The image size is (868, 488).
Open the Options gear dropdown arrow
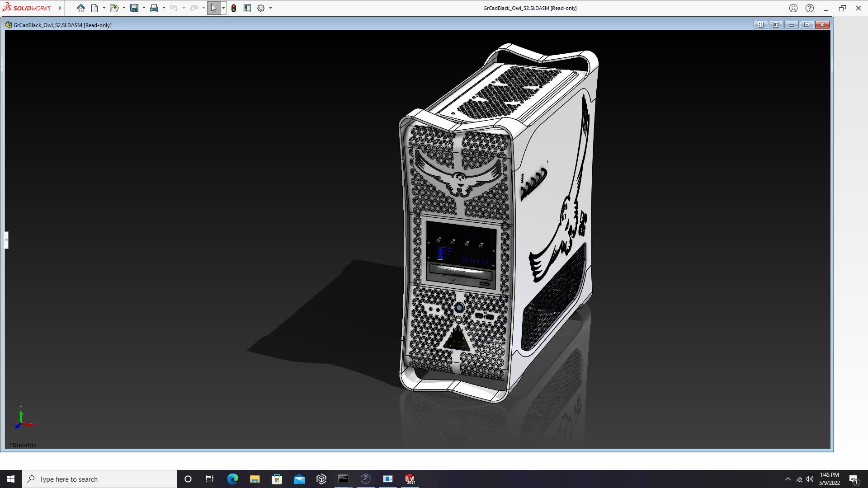270,8
